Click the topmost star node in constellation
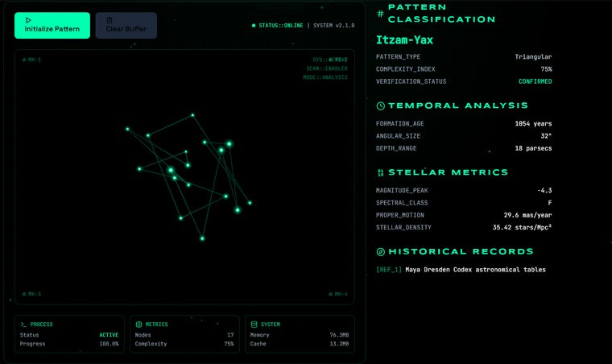The image size is (612, 364). (192, 115)
